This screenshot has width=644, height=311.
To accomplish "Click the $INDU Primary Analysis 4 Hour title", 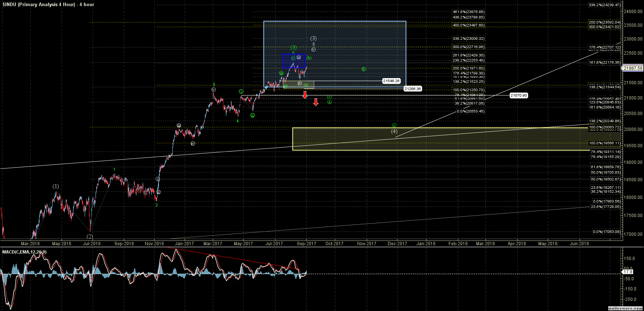I will [48, 4].
